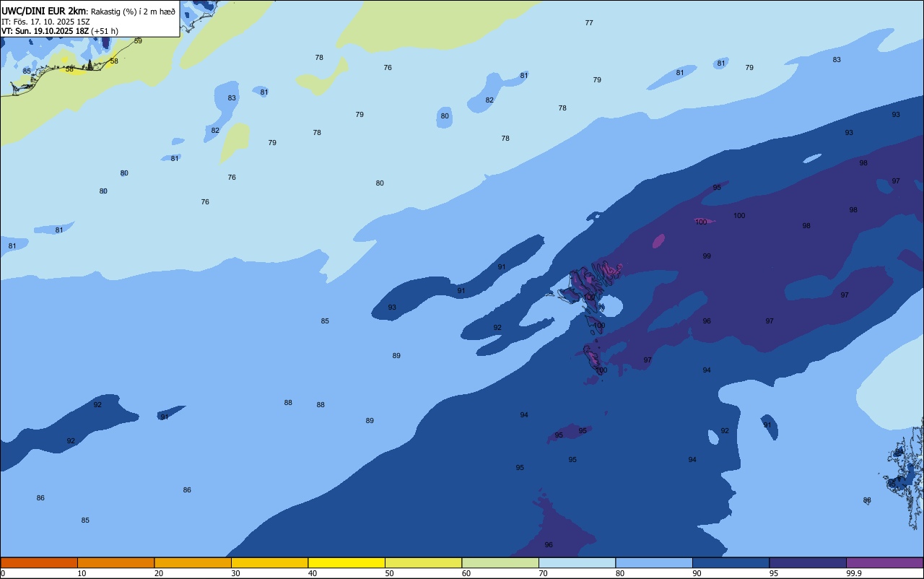Screen dimensions: 924x579
Task: Click the 0–10 dark orange legend swatch
Action: pyautogui.click(x=39, y=562)
